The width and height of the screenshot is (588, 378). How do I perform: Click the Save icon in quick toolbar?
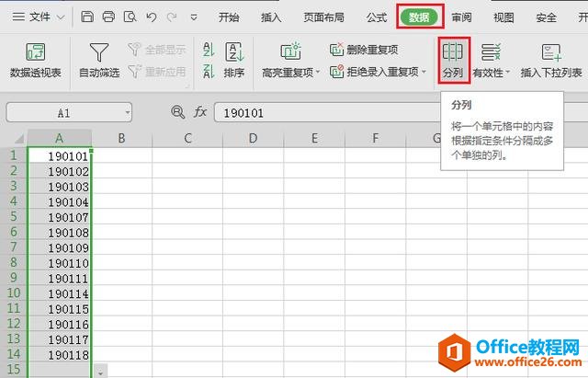87,17
